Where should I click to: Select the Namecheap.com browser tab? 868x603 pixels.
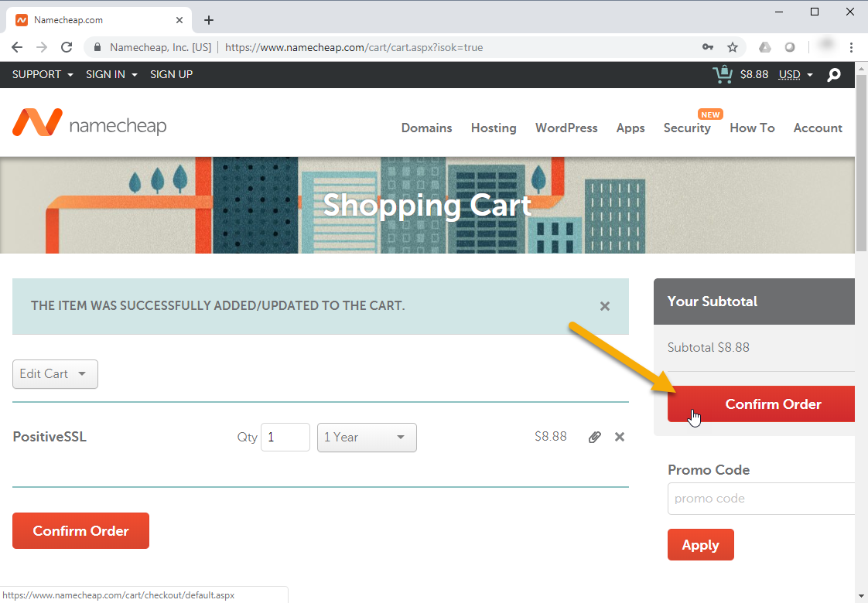[x=100, y=20]
